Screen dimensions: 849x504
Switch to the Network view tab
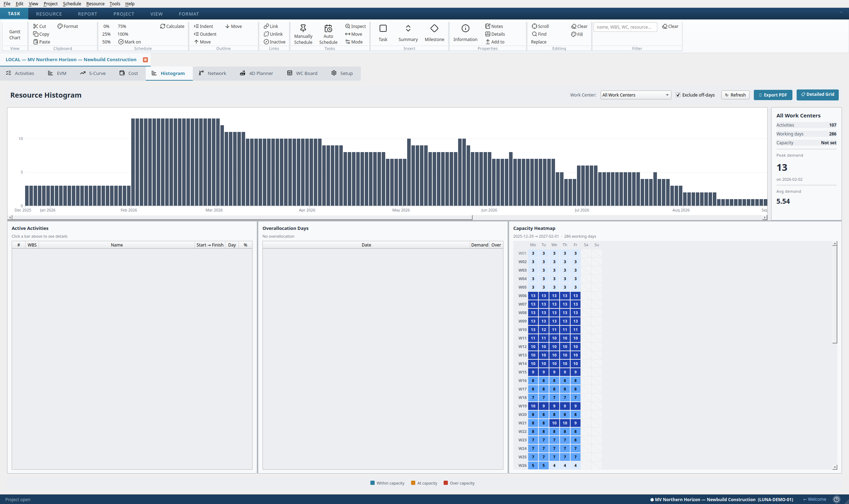(x=212, y=73)
